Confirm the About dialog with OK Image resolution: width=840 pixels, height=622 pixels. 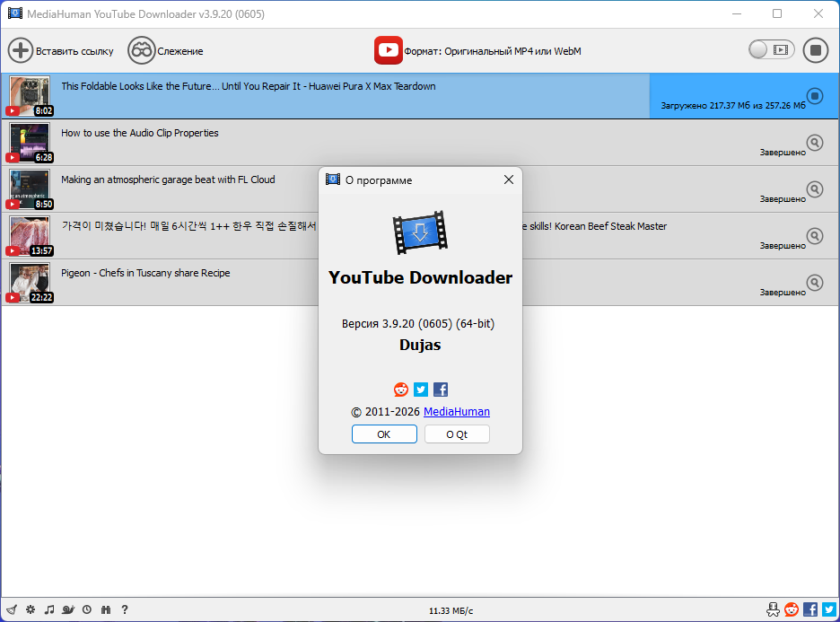point(384,434)
